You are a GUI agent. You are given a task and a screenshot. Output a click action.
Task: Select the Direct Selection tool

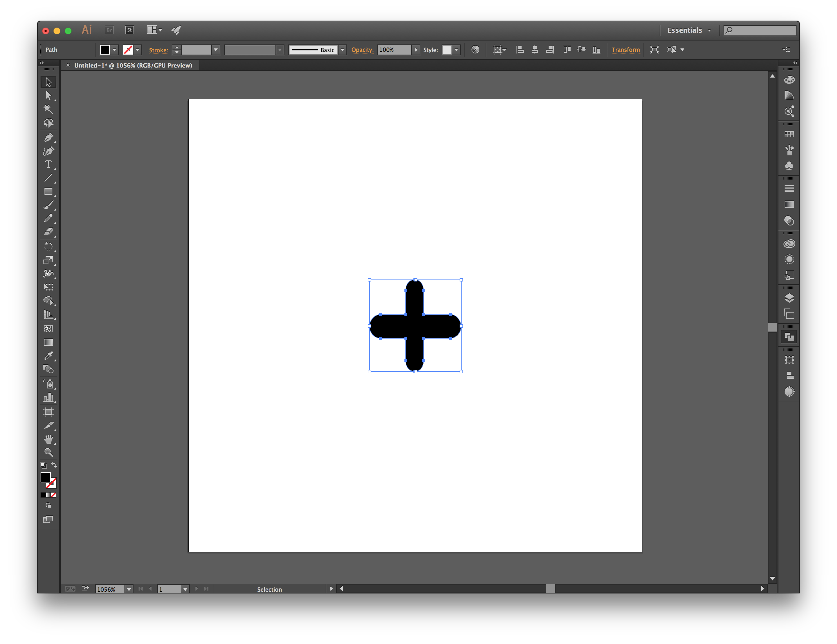pyautogui.click(x=48, y=95)
